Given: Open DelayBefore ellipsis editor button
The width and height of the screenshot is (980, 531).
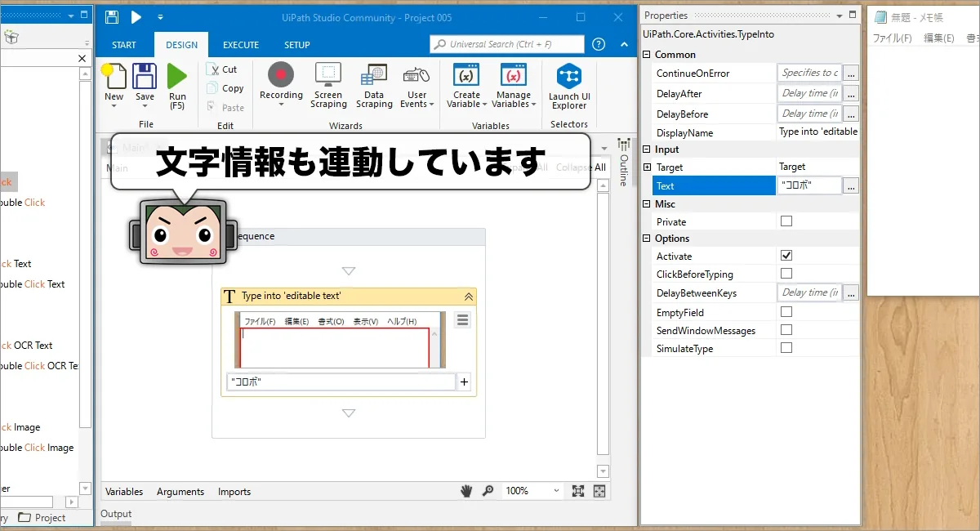Looking at the screenshot, I should pos(851,114).
